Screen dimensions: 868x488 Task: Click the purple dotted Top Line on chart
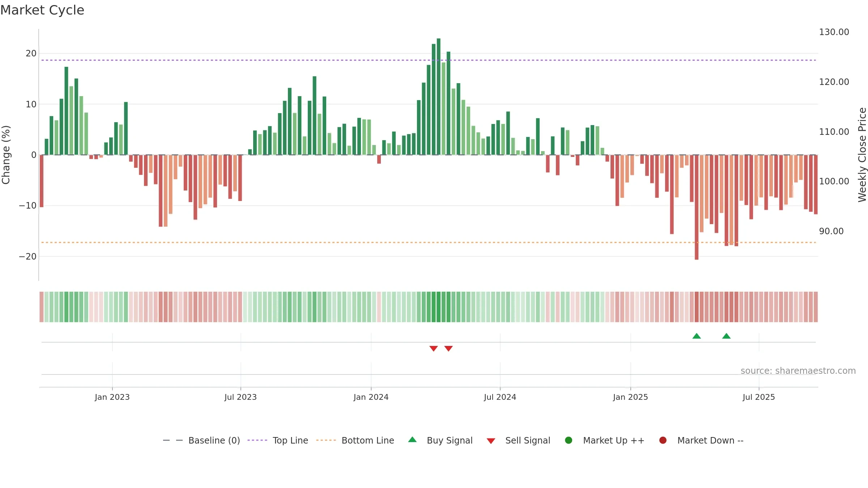429,60
